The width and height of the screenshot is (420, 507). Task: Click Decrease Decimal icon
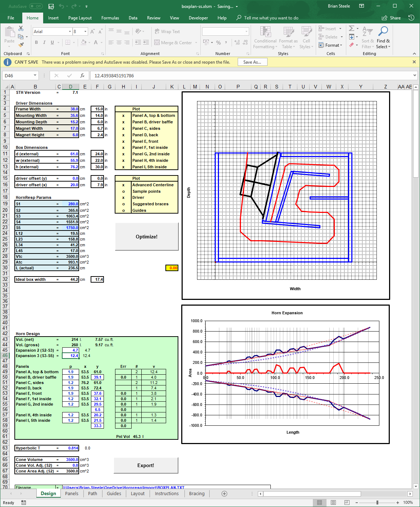(x=245, y=42)
